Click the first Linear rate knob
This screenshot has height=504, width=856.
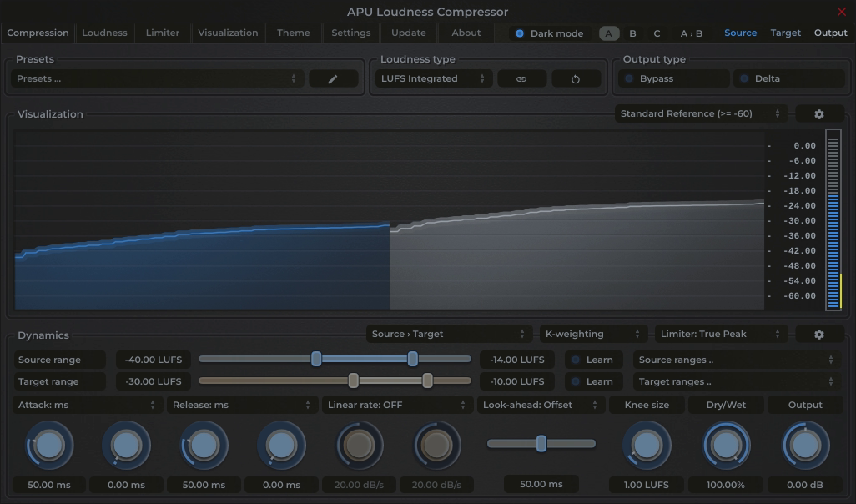[359, 446]
